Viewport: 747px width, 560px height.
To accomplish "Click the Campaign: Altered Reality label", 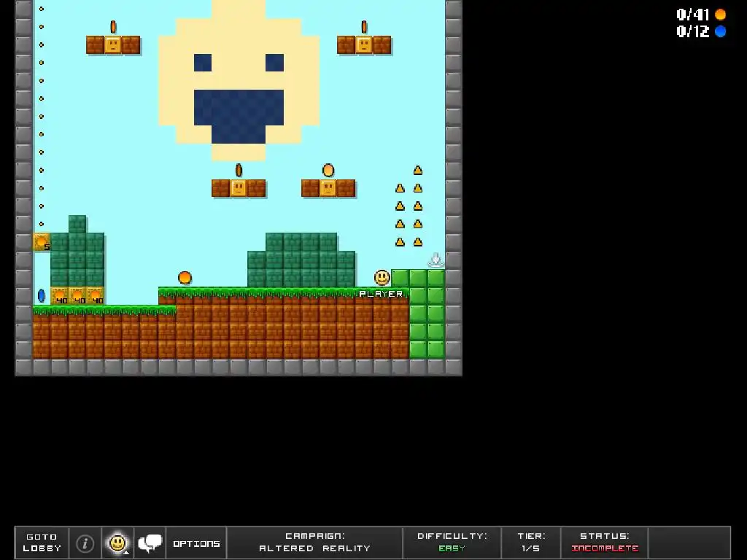I will pos(314,542).
